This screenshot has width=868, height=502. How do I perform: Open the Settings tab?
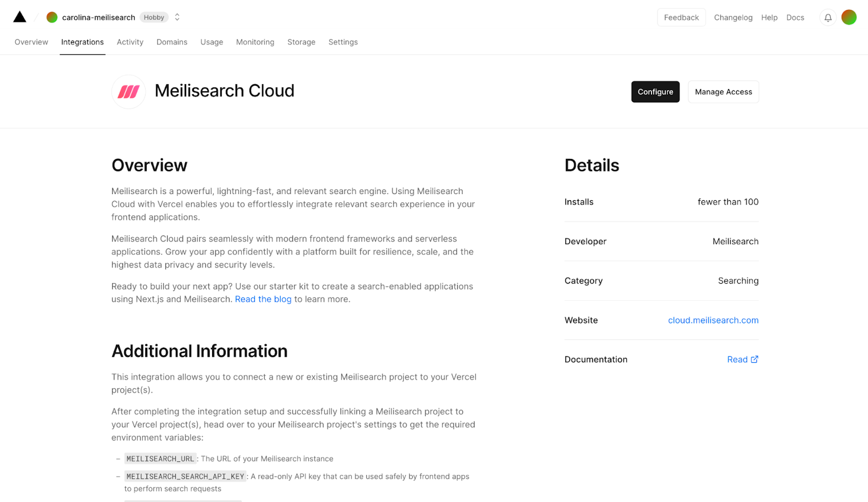point(343,42)
